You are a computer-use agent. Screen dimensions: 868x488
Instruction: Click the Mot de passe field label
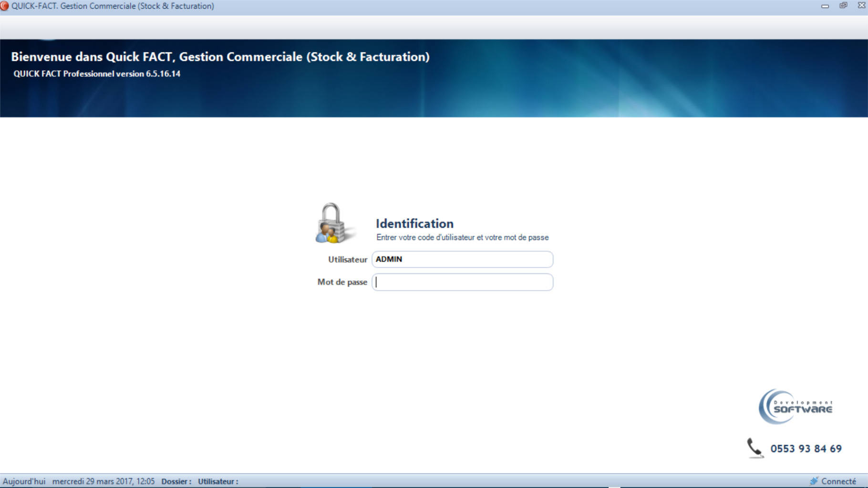click(342, 282)
